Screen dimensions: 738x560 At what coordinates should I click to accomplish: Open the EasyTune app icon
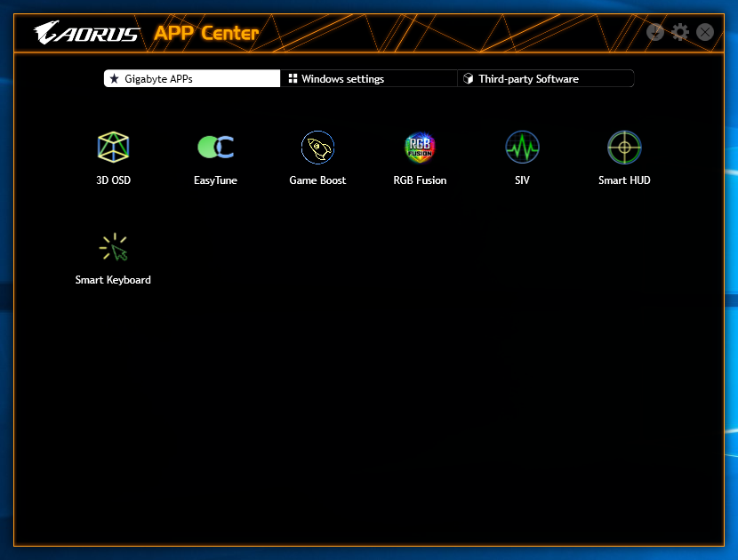click(x=215, y=148)
